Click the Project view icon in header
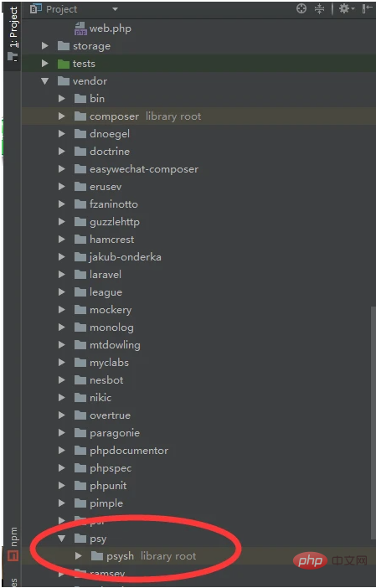Screen dimensions: 376x588 click(36, 8)
